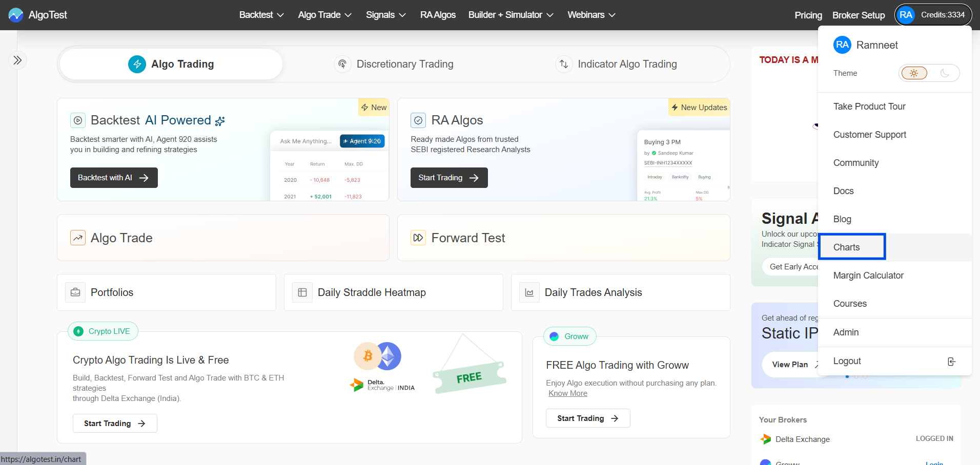Select the Discretionary Trading mode
This screenshot has width=980, height=465.
394,64
